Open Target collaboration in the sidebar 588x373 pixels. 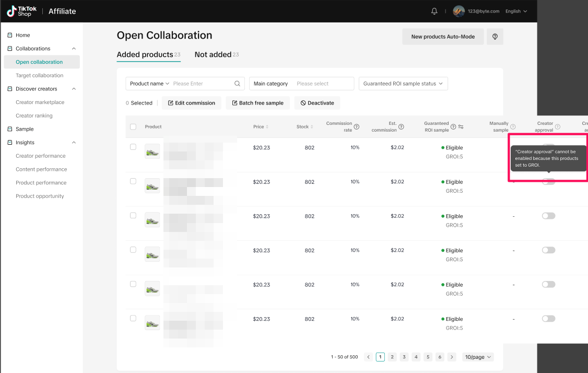(39, 75)
